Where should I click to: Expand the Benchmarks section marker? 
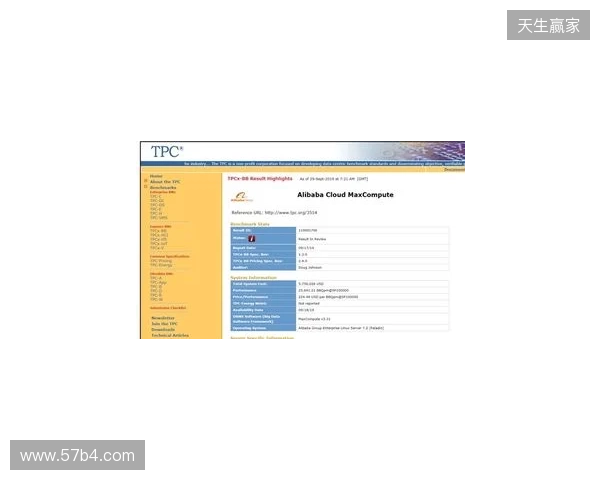(x=145, y=187)
